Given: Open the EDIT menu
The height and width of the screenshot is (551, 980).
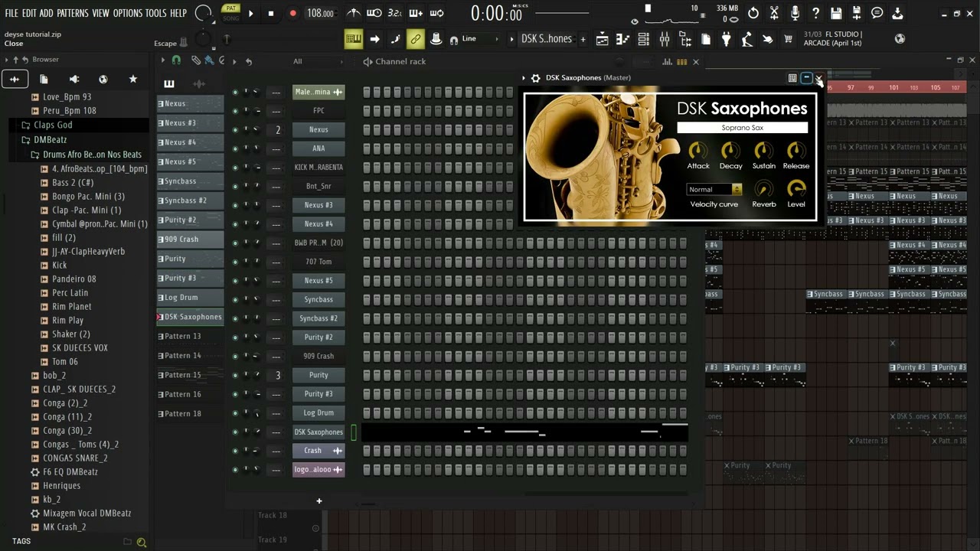Looking at the screenshot, I should pyautogui.click(x=29, y=13).
